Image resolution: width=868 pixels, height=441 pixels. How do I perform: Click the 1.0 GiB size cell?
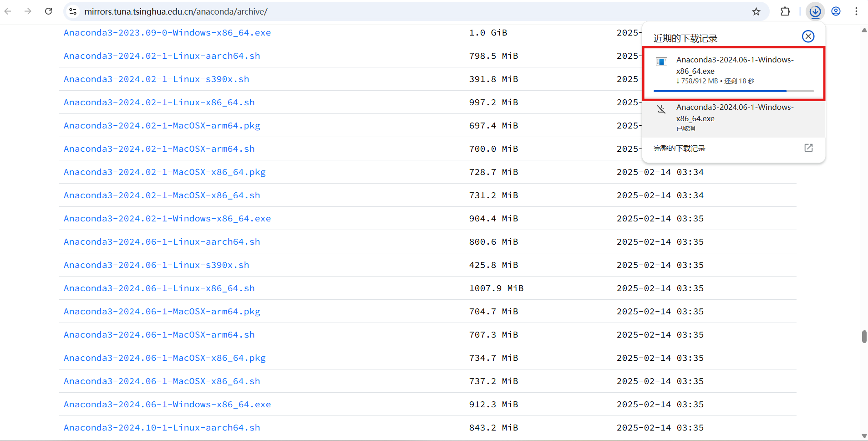click(x=488, y=33)
